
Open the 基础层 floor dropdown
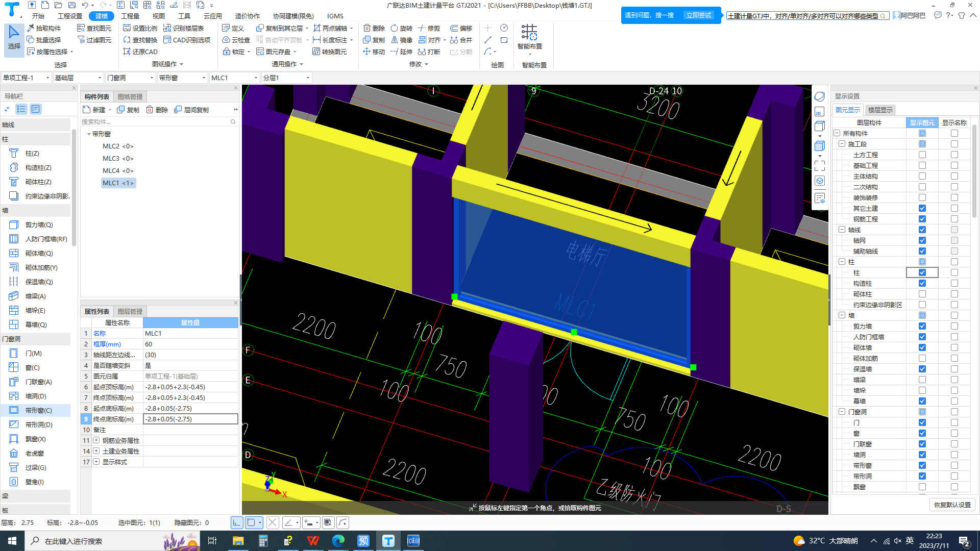click(78, 78)
